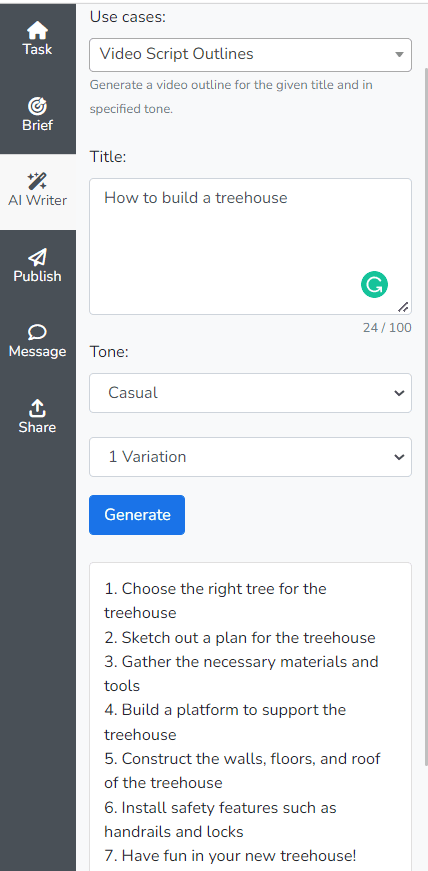
Task: Open the Video Script Outlines dropdown
Action: click(250, 54)
